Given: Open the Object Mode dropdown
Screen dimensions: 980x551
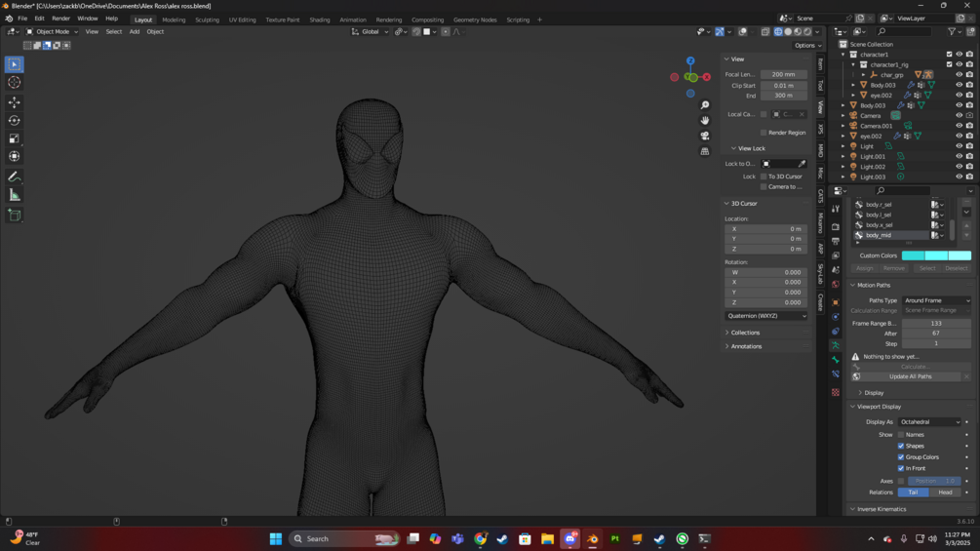Looking at the screenshot, I should (52, 32).
